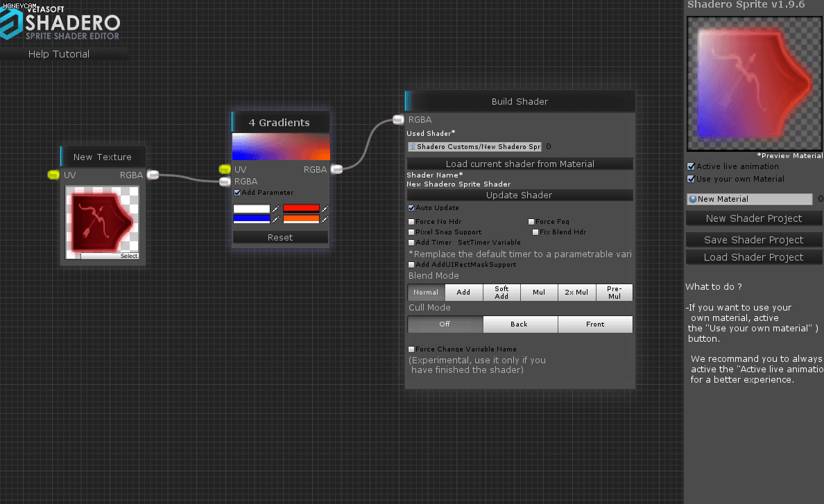
Task: Click the yellow UV port on New Texture node
Action: pos(53,175)
